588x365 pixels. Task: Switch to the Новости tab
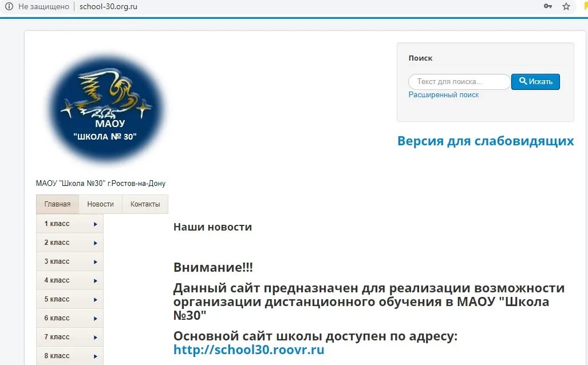coord(100,204)
